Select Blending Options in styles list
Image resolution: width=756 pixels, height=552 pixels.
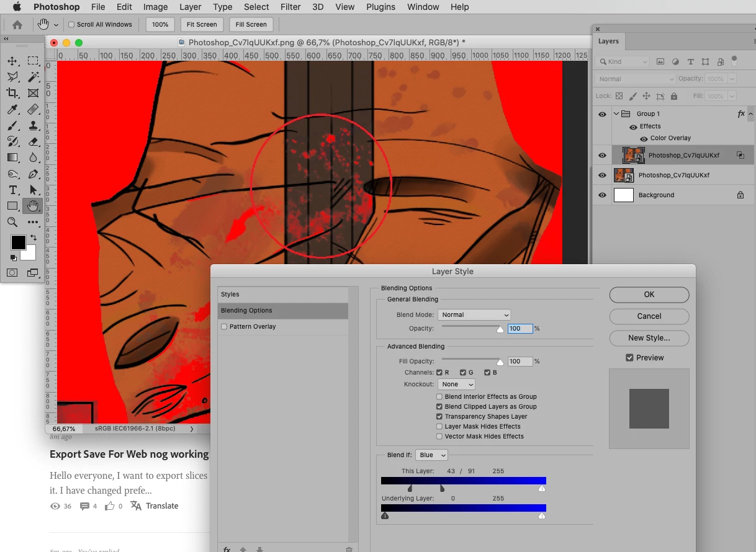tap(283, 311)
